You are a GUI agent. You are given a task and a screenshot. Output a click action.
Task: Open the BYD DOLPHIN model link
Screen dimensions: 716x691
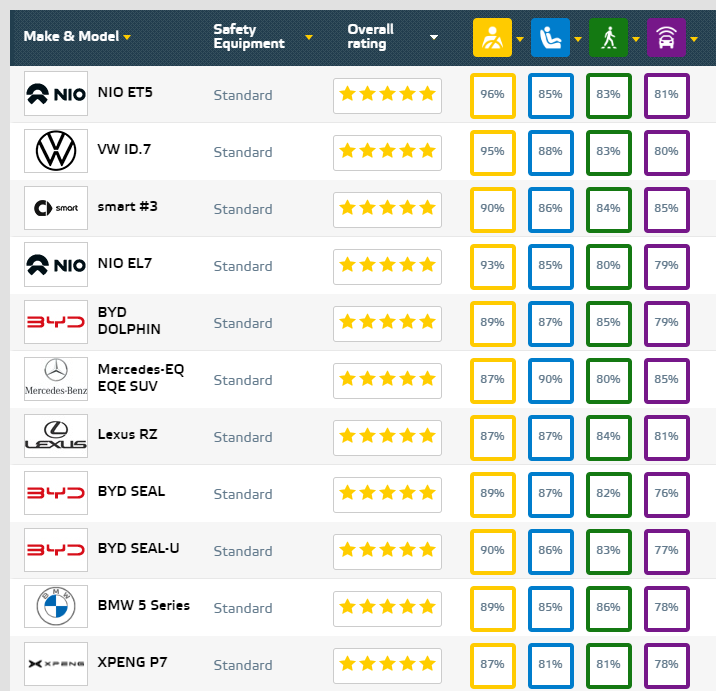128,321
